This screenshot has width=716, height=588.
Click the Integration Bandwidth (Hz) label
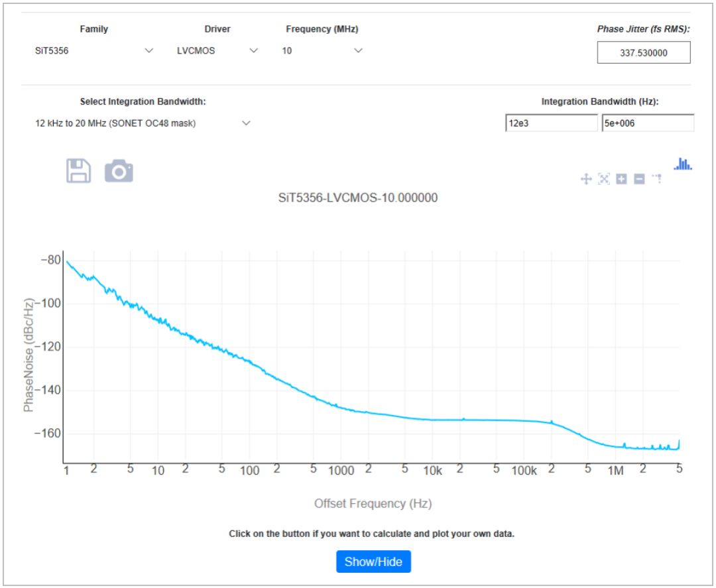(x=600, y=102)
